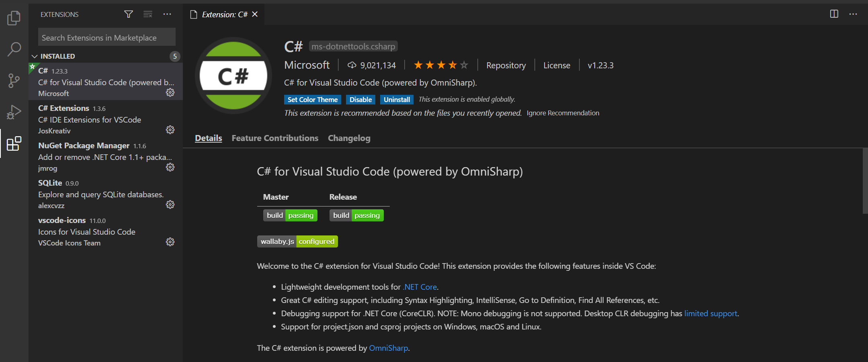Open manage gear for SQLite extension
The height and width of the screenshot is (362, 868).
click(x=170, y=205)
